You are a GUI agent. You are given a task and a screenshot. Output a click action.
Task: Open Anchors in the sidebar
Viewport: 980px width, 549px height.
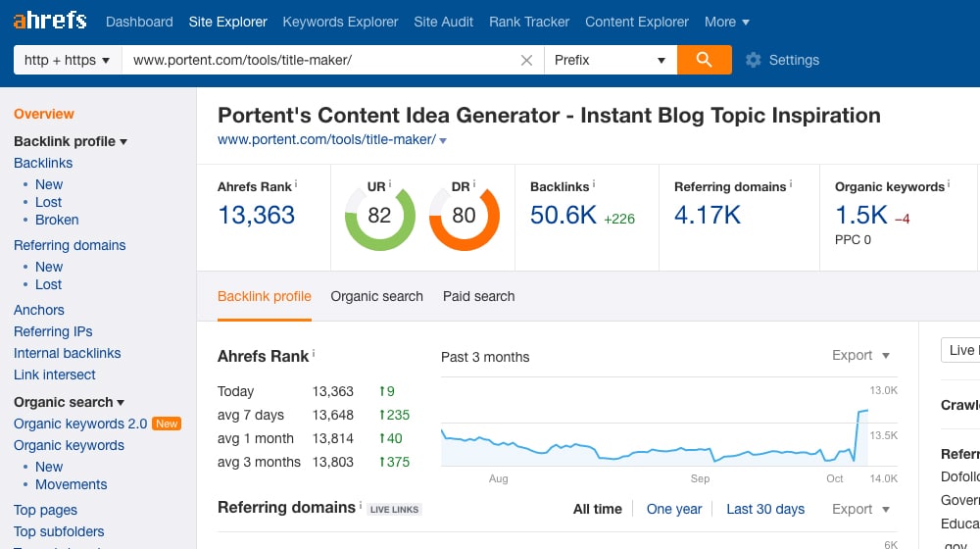click(39, 310)
